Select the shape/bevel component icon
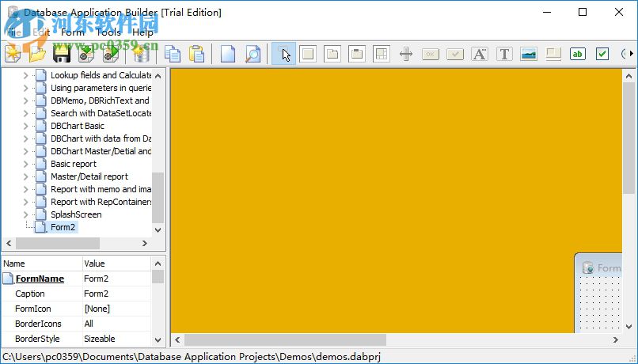The width and height of the screenshot is (638, 364). click(553, 54)
